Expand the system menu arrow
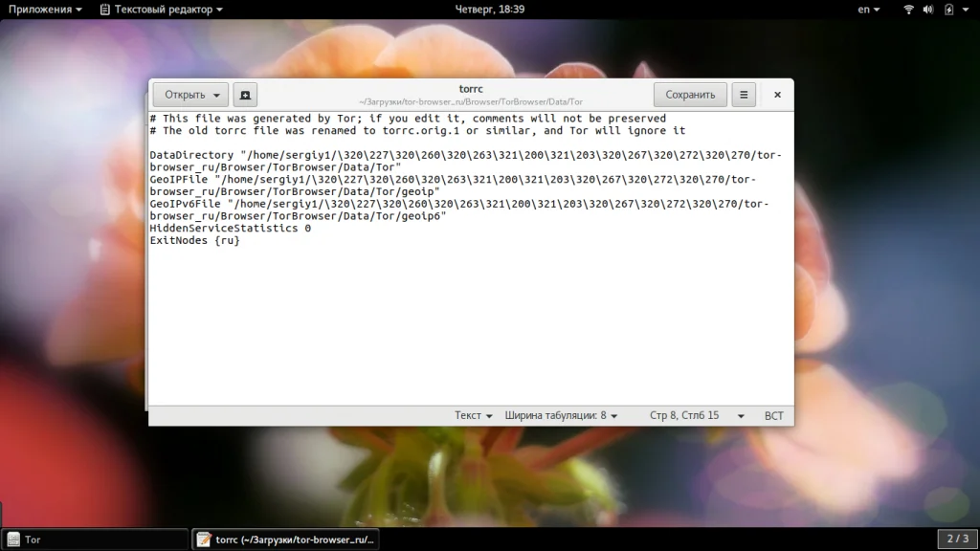 click(966, 10)
